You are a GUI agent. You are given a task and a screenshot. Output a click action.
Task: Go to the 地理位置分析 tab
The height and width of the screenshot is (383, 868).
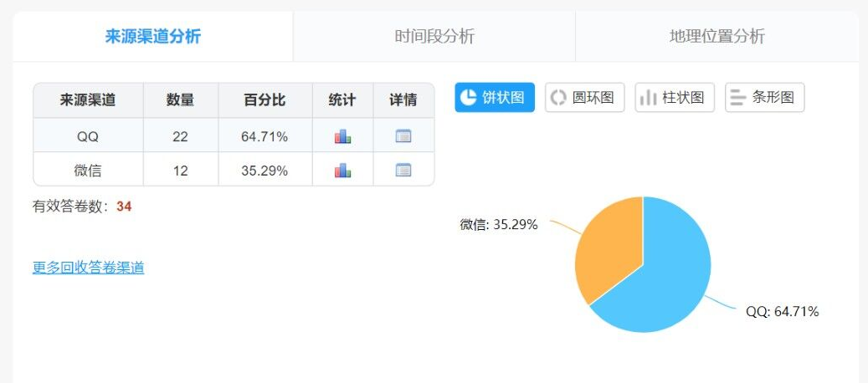click(x=717, y=36)
